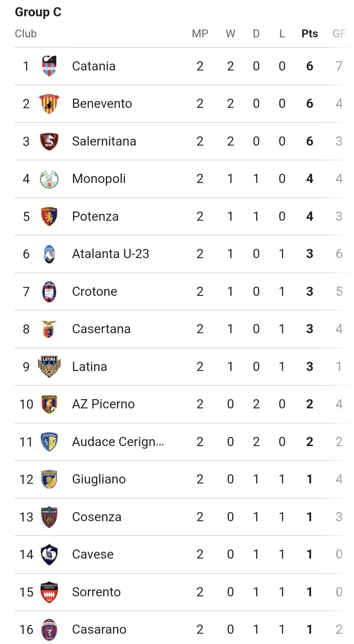Click the partially visible GF column header

[339, 33]
